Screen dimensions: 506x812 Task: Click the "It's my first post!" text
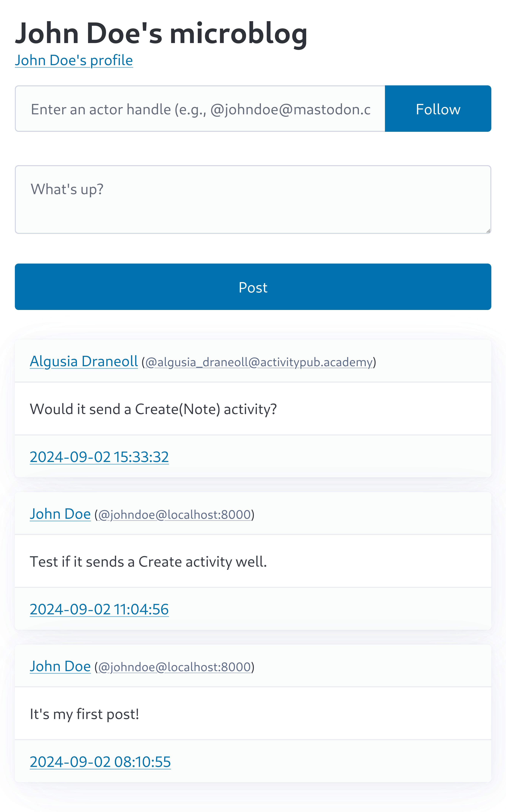pyautogui.click(x=84, y=714)
